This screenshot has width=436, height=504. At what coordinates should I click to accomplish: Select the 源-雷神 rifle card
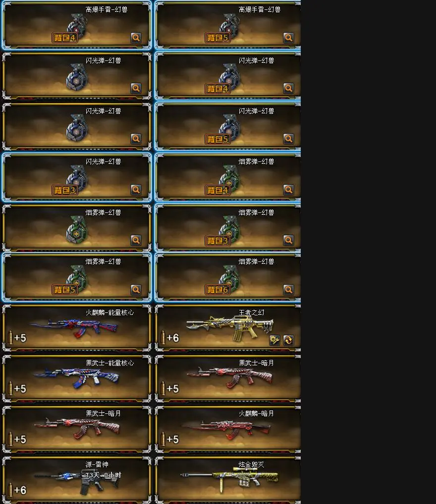pyautogui.click(x=77, y=480)
